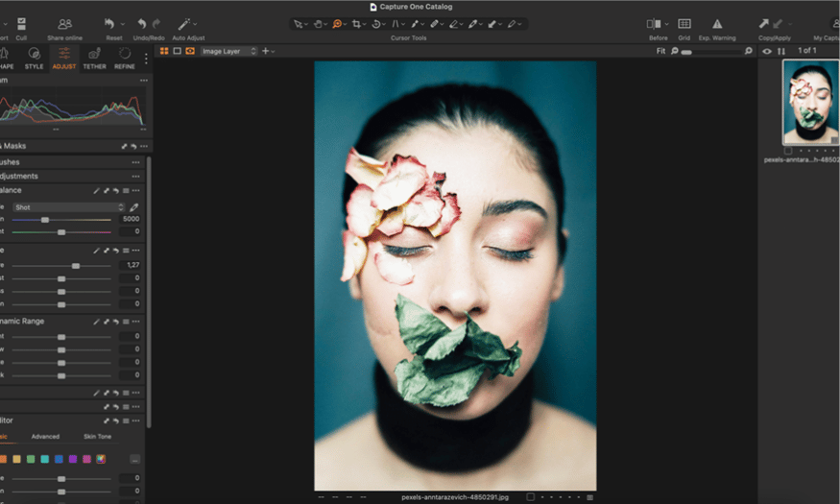Select the Zoom loupe cursor tool
The width and height of the screenshot is (840, 504).
[x=337, y=24]
